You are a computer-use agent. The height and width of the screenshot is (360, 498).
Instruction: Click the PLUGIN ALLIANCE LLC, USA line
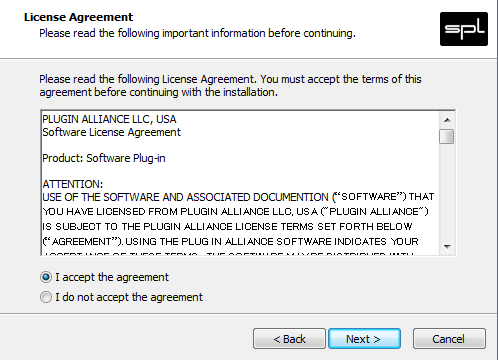coord(109,119)
